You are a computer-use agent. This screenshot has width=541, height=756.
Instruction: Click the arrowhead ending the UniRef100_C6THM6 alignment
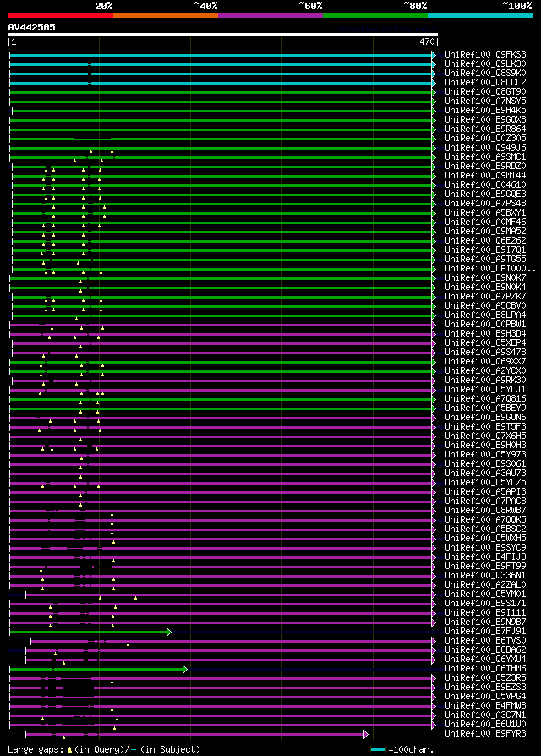pos(185,669)
